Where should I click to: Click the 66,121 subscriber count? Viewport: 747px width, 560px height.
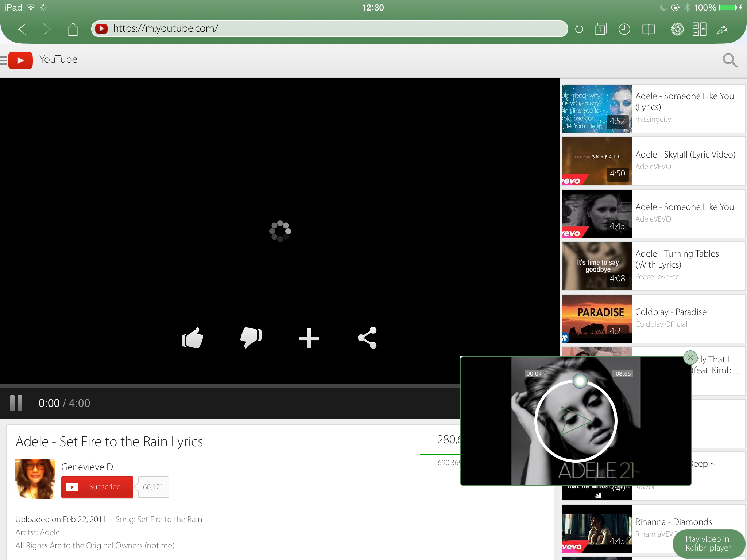(x=153, y=487)
